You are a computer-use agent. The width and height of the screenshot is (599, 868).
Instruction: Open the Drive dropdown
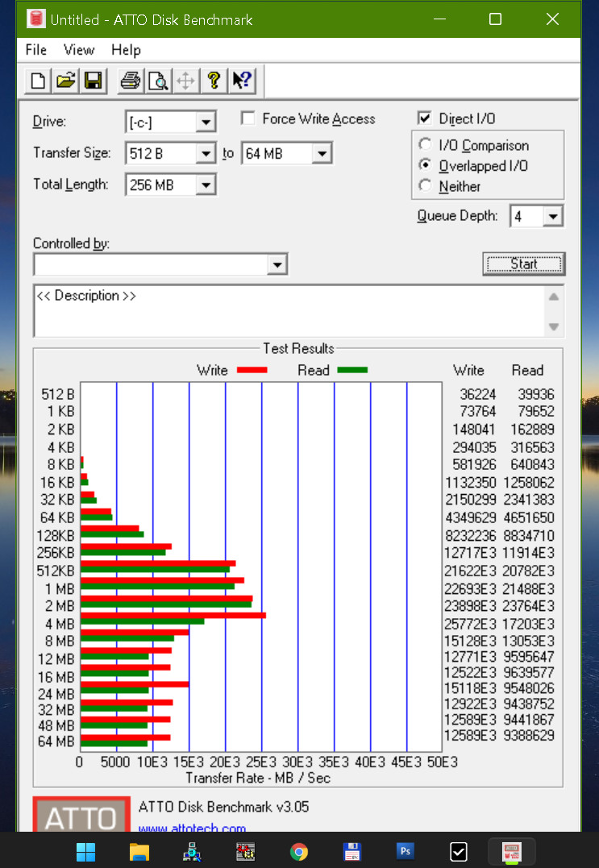pyautogui.click(x=206, y=122)
